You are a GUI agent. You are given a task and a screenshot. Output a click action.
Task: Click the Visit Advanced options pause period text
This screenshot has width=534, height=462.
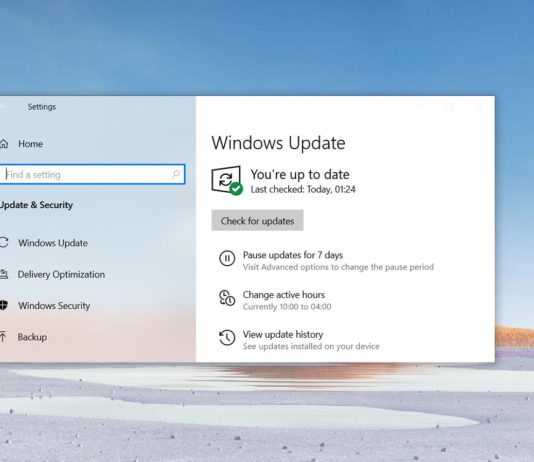[338, 267]
